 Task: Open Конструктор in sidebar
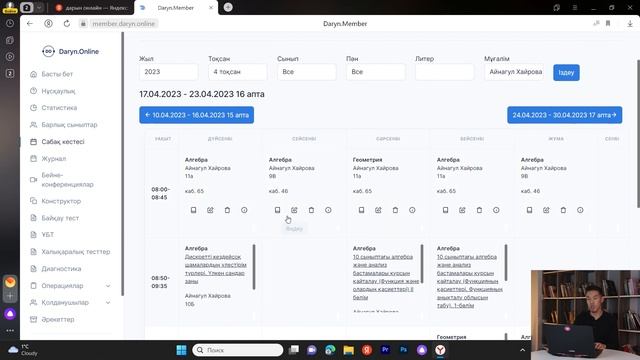point(61,201)
